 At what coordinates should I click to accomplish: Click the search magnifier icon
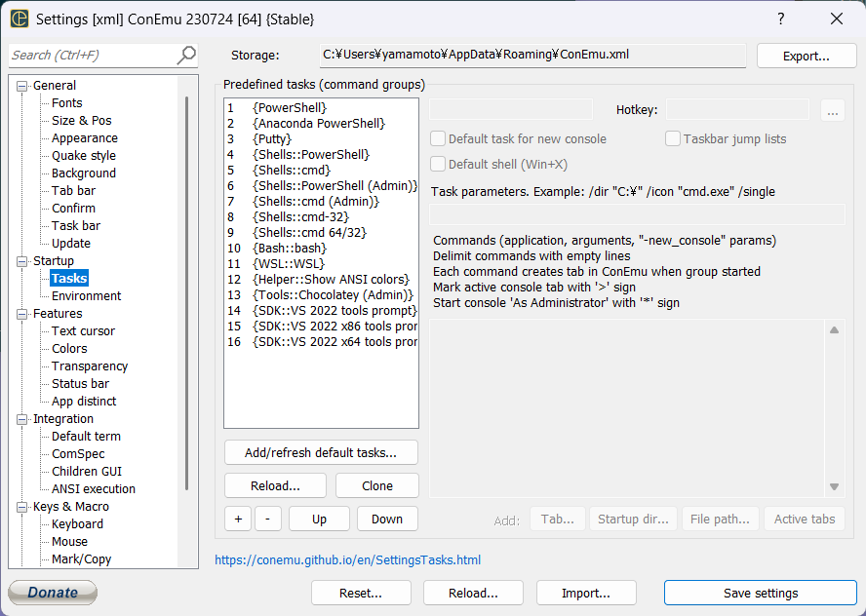point(186,55)
